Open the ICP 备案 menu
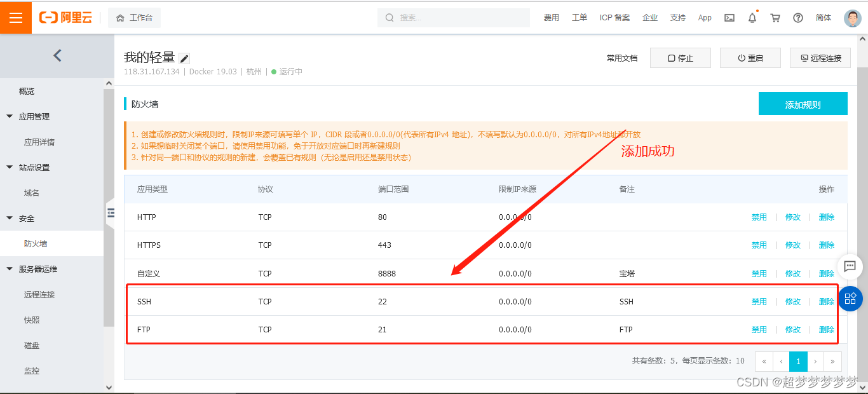868x394 pixels. [x=614, y=18]
